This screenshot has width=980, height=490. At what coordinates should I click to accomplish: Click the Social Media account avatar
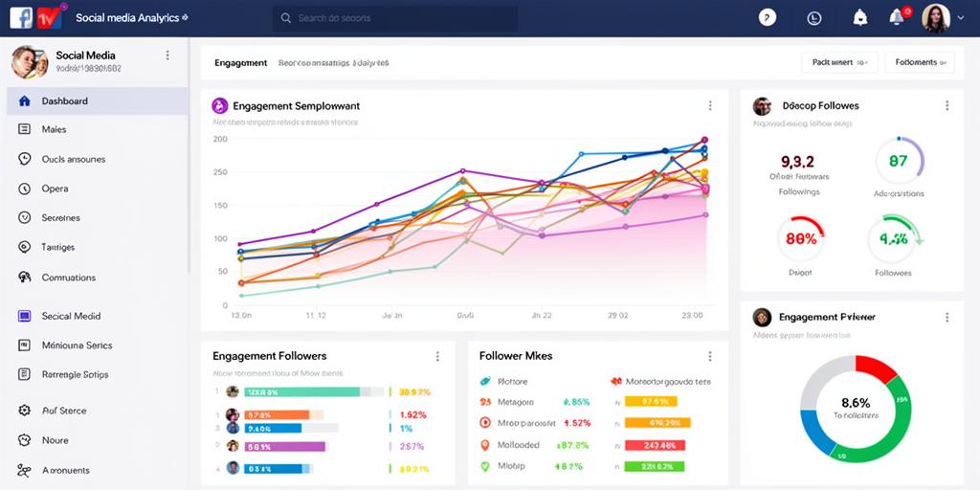30,62
